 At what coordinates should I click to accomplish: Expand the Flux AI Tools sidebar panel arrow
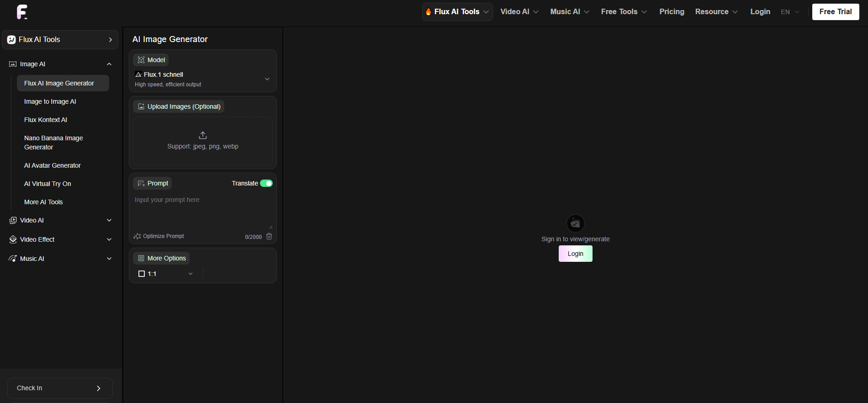[x=110, y=40]
